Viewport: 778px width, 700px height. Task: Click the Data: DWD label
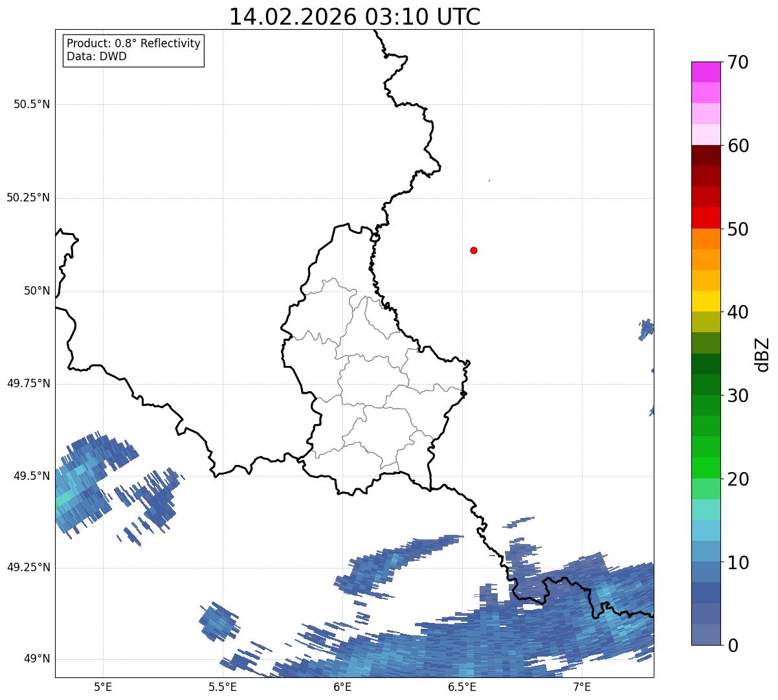tap(96, 56)
